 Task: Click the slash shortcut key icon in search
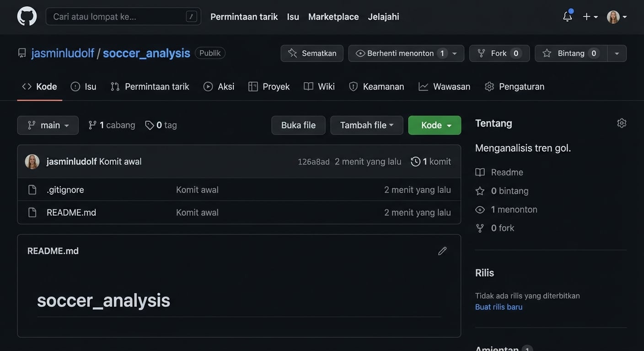[x=191, y=16]
